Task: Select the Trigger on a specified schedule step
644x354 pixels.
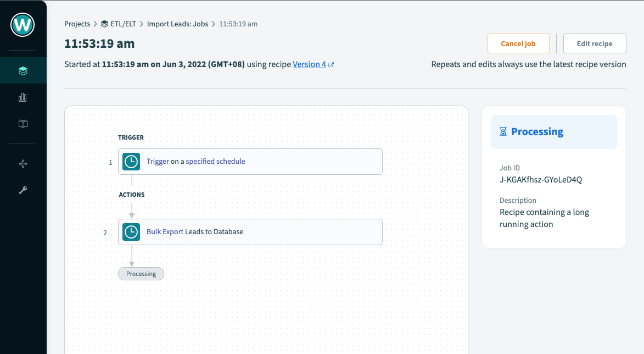Action: [x=250, y=161]
